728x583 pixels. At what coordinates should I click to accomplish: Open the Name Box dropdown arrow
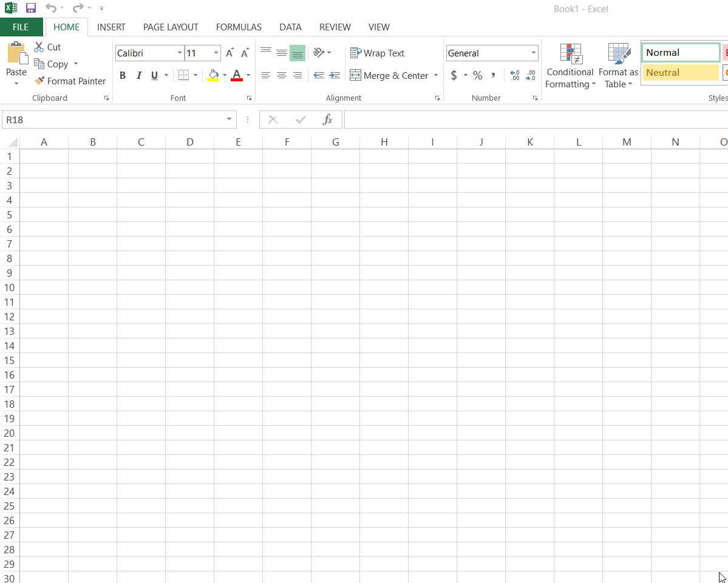pos(229,120)
